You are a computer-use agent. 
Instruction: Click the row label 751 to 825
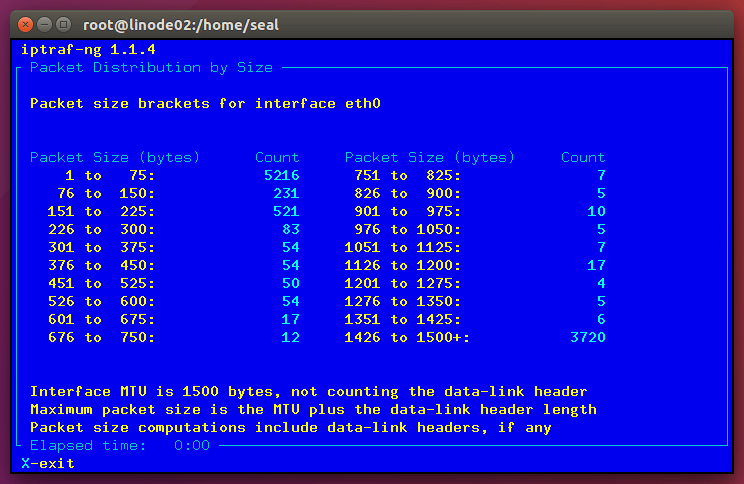click(408, 176)
